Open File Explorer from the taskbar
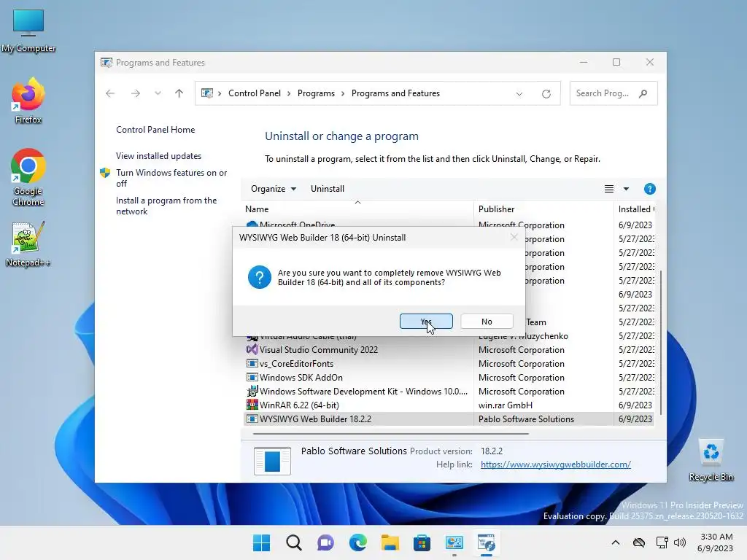Screen dimensions: 747x560 [x=390, y=542]
